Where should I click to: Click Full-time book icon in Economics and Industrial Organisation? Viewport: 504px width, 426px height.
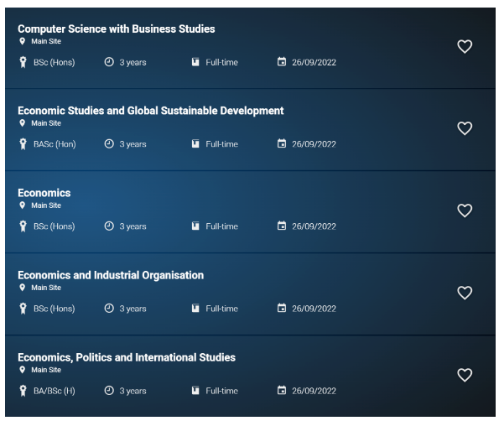click(195, 309)
